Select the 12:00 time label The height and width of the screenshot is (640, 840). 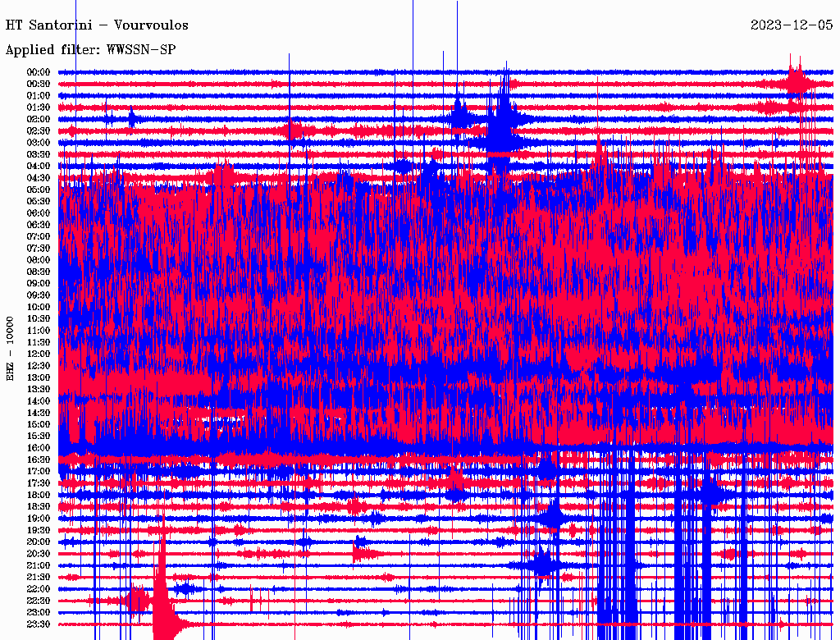pos(39,354)
